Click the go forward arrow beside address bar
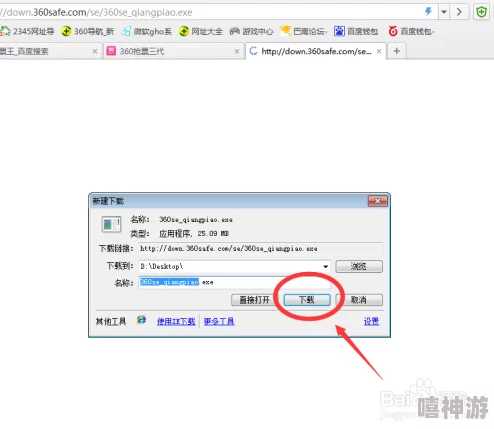This screenshot has width=494, height=429. (459, 12)
